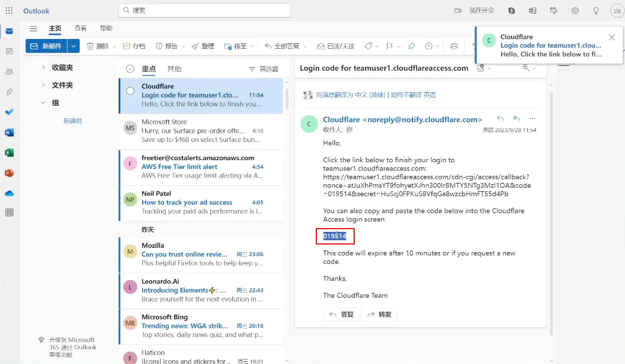Click the Snooze clock icon
This screenshot has height=364, width=625.
point(429,46)
